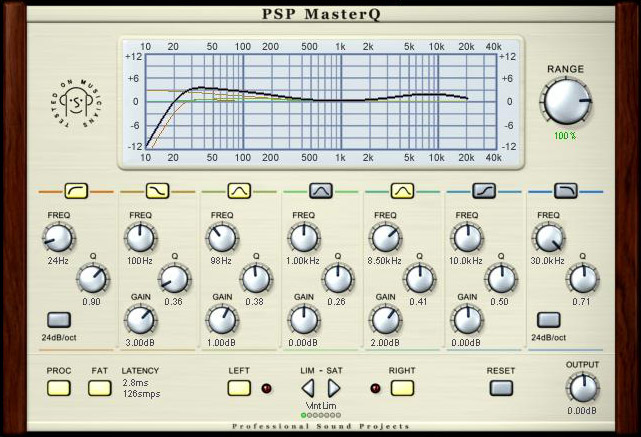The height and width of the screenshot is (437, 641).
Task: Toggle the 98Hz peak filter band button
Action: pyautogui.click(x=239, y=191)
